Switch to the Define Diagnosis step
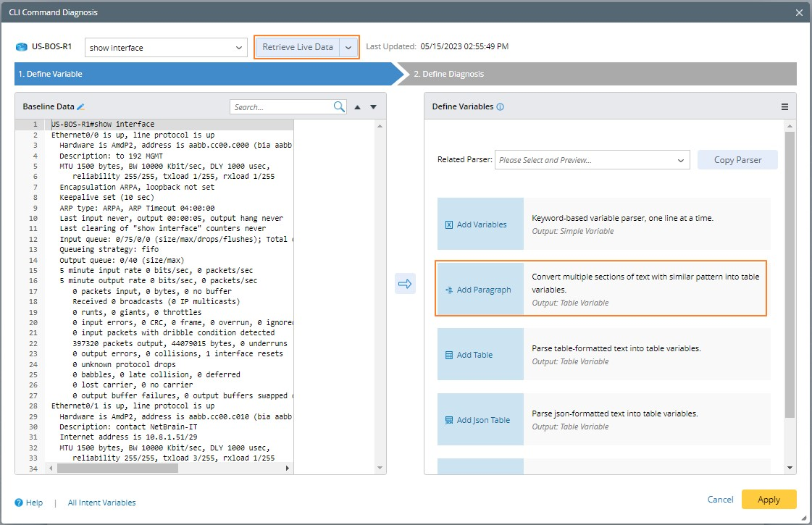 (x=449, y=74)
